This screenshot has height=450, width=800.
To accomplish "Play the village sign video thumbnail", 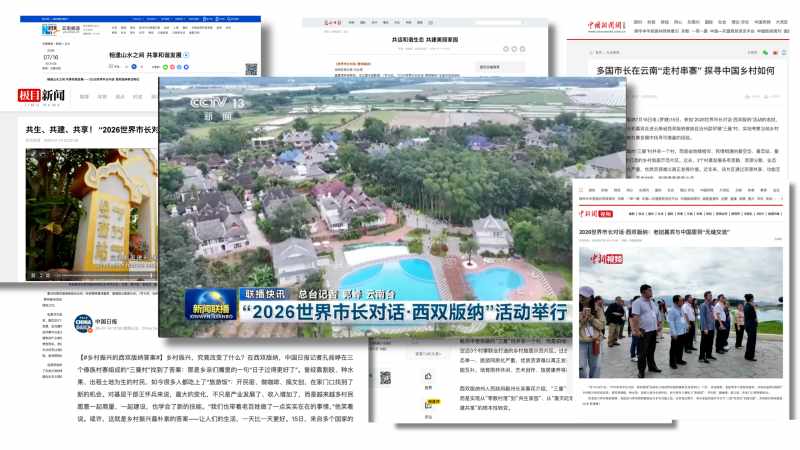I will point(91,214).
